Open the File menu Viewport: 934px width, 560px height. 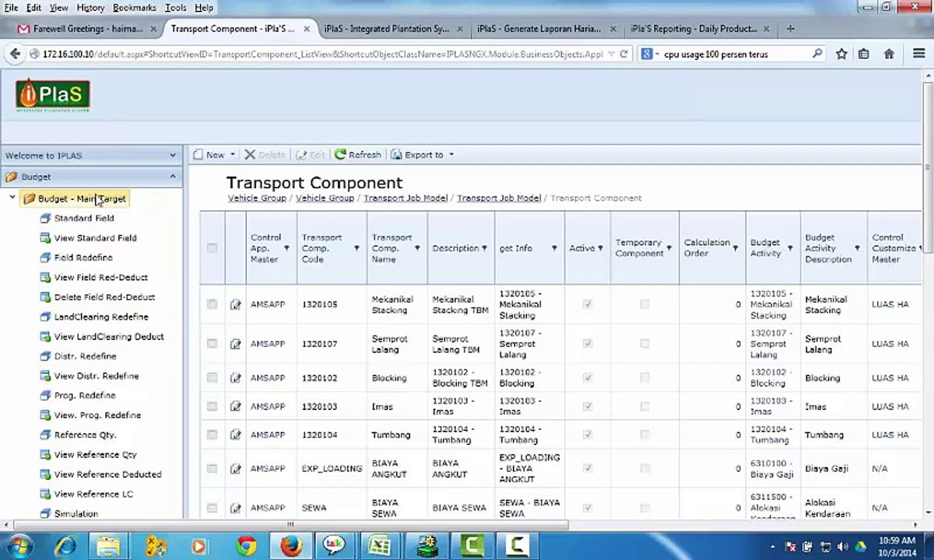click(x=11, y=7)
